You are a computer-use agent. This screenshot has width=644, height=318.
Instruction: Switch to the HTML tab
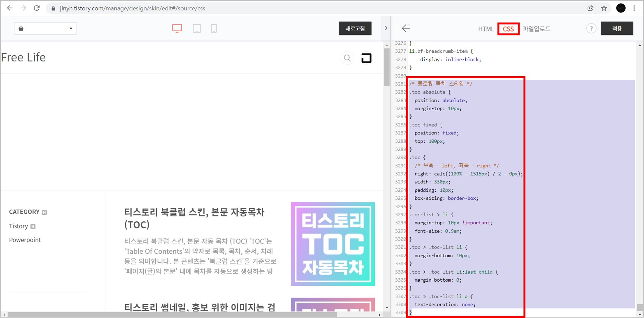tap(486, 29)
